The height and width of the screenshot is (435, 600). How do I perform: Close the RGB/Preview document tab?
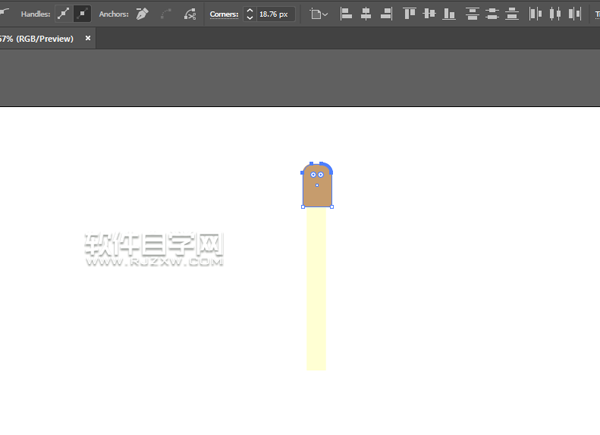(x=88, y=37)
